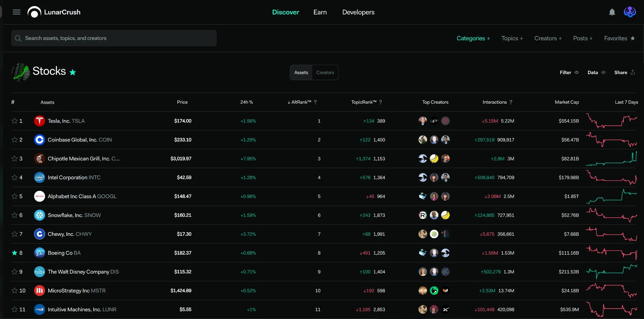Click the Interactions help question mark
This screenshot has height=319, width=644.
tap(511, 102)
